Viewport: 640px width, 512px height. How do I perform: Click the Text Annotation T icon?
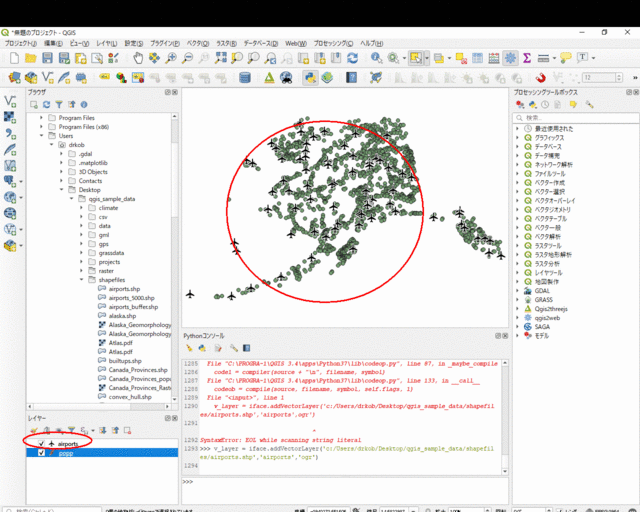tap(582, 58)
